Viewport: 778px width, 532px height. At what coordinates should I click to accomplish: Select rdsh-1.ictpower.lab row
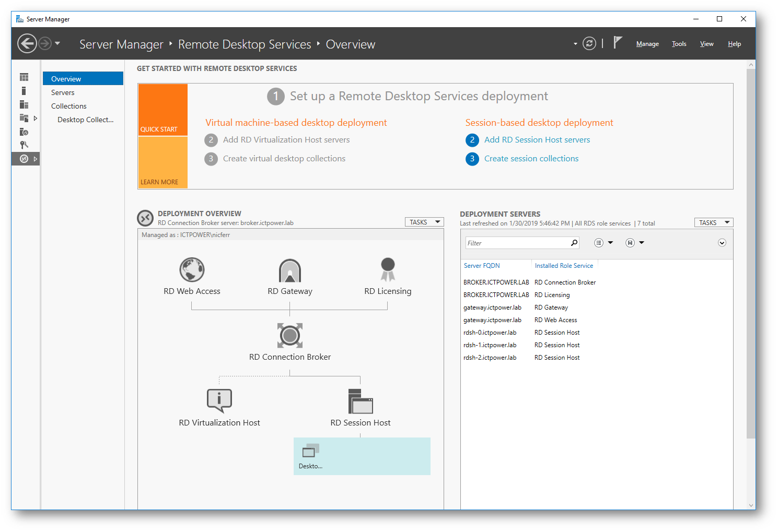(x=597, y=345)
